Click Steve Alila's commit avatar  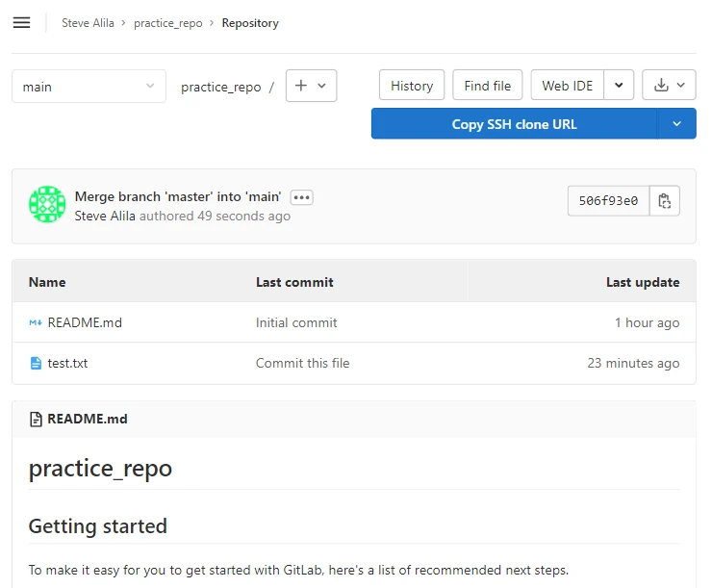[47, 205]
